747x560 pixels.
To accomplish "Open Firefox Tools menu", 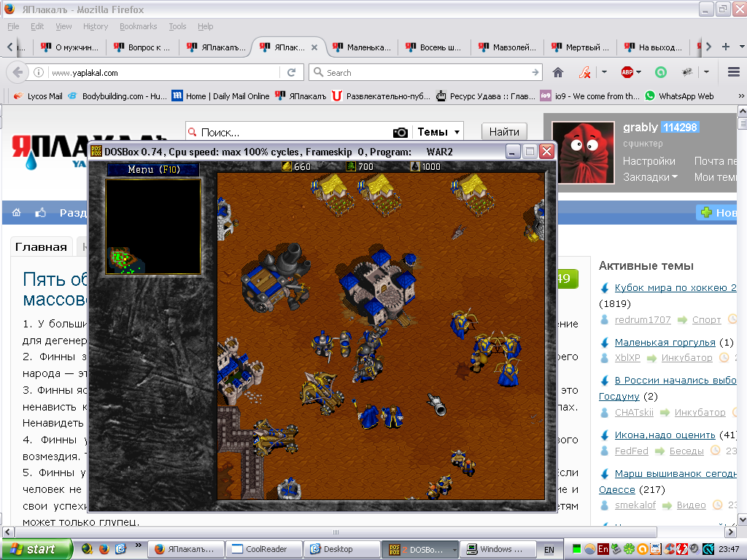I will (x=177, y=26).
